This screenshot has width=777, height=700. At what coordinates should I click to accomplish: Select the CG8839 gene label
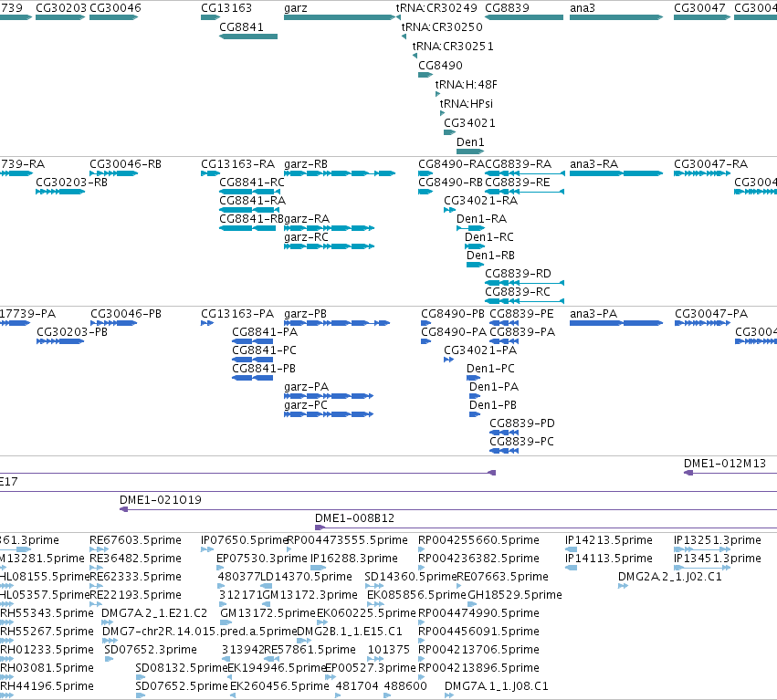pos(507,8)
